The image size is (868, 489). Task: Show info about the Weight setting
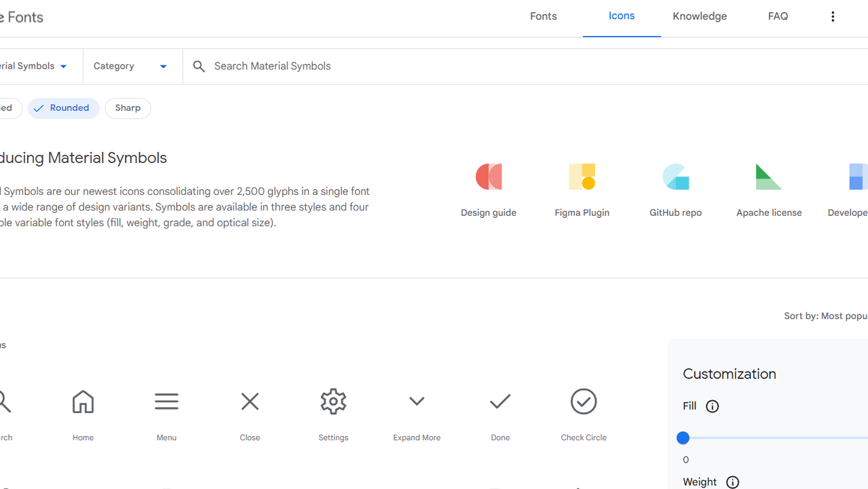[732, 482]
